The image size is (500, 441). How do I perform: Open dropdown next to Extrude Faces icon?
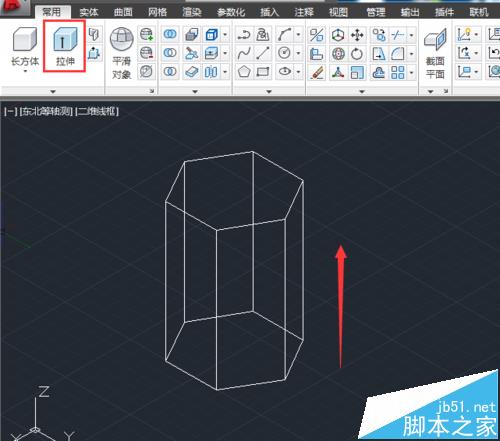(x=225, y=53)
